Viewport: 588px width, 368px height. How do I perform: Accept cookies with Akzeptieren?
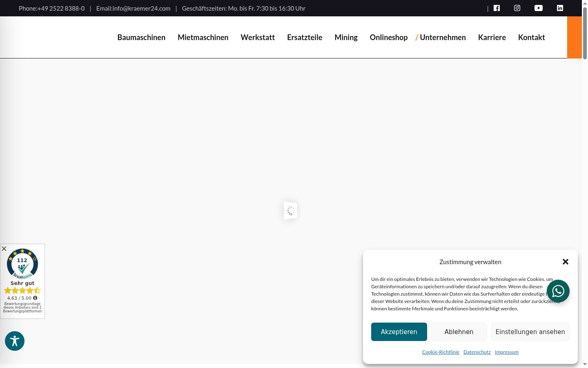[399, 332]
